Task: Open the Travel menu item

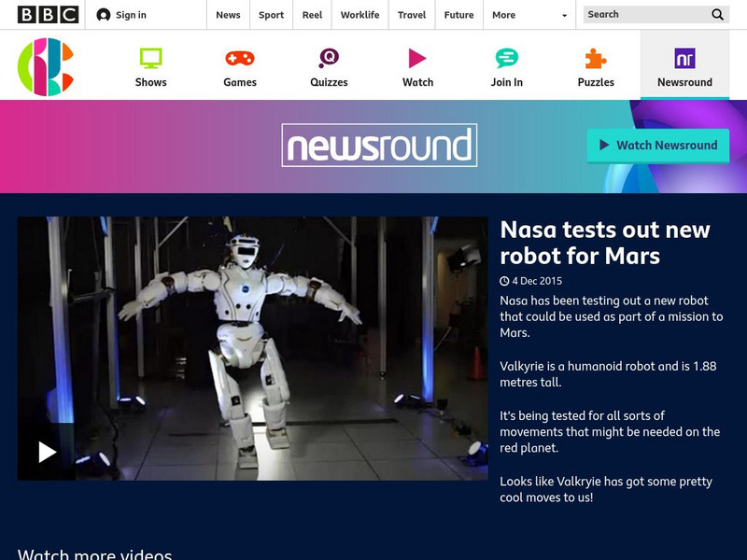Action: click(x=412, y=15)
